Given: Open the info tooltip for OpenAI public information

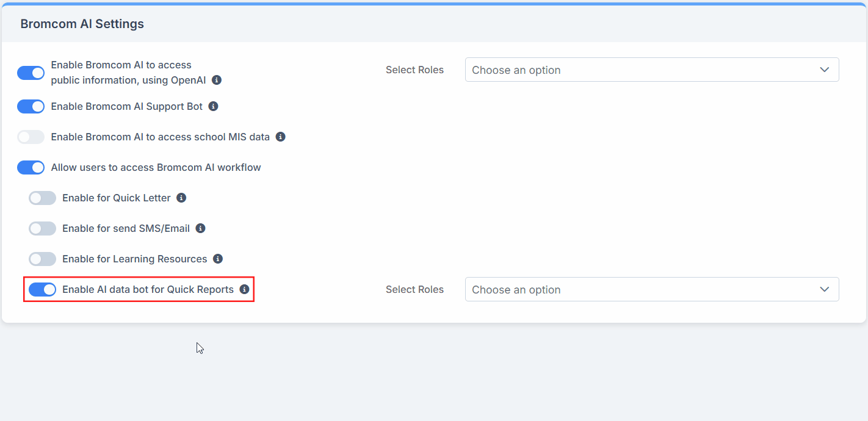Looking at the screenshot, I should (x=216, y=80).
